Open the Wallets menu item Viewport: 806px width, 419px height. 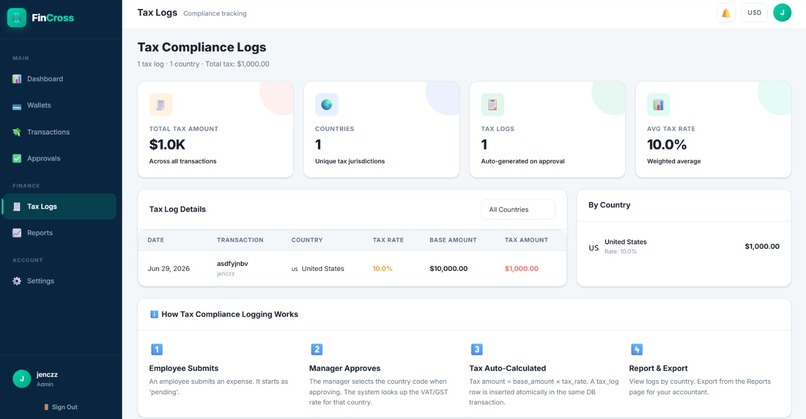59,105
